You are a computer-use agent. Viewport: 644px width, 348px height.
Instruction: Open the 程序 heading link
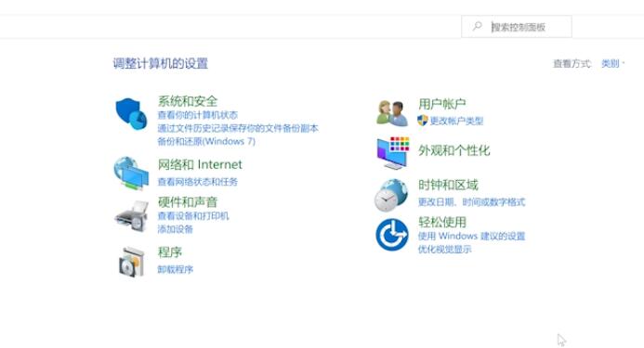(170, 252)
